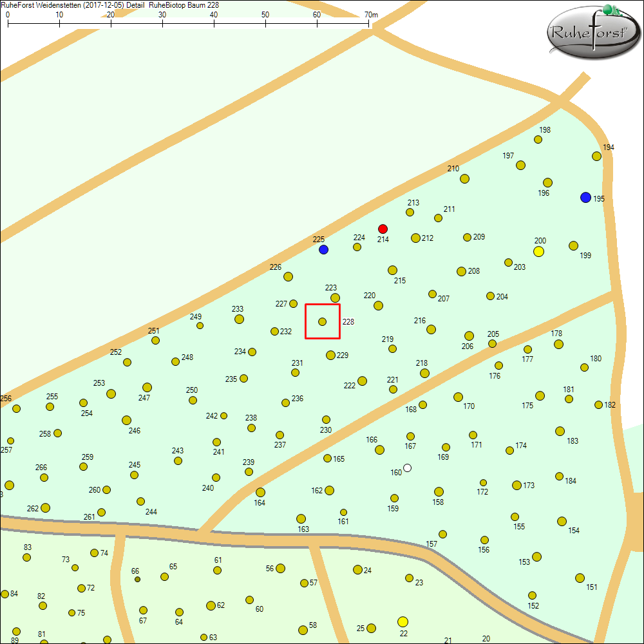The height and width of the screenshot is (644, 644).
Task: Click the bright yellow tree marker 22
Action: click(402, 621)
